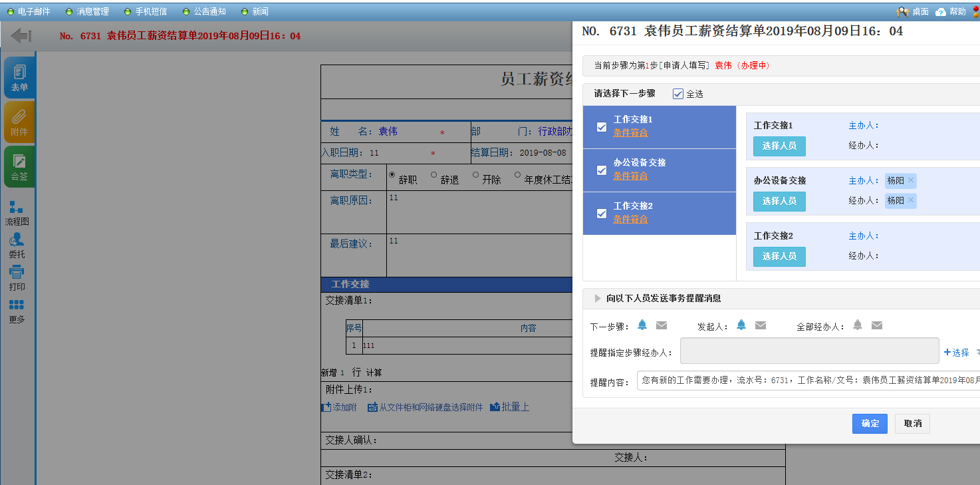Expand 向以下人员发送事务提醒消息 section
980x485 pixels.
[597, 299]
